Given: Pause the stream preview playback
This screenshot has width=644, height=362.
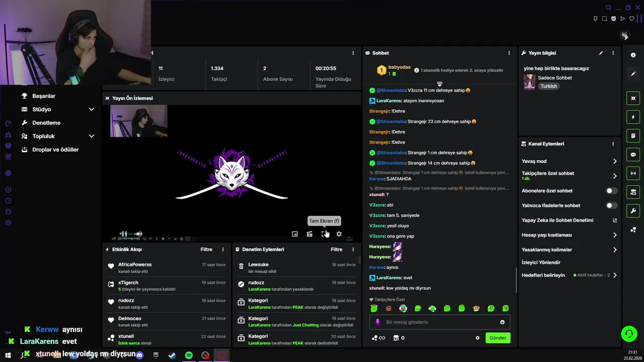Looking at the screenshot, I should point(123,234).
